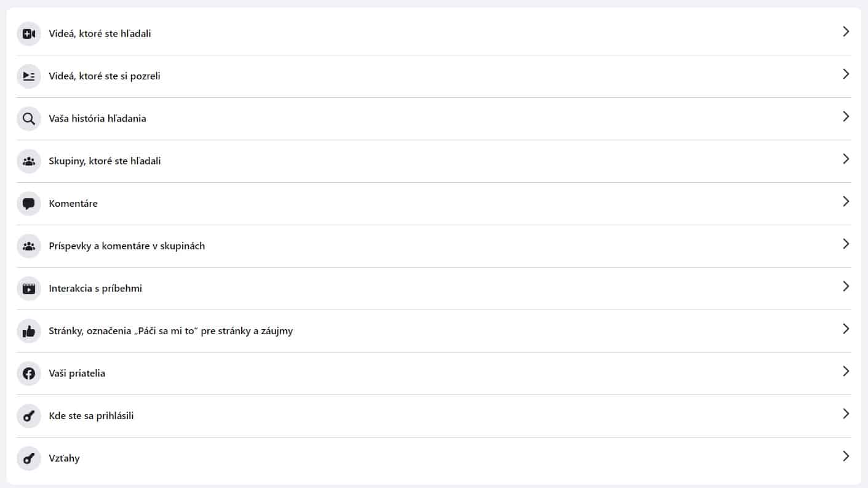Click the playlist icon beside Videá, ktoré ste si pozreli
This screenshot has height=488, width=868.
pyautogui.click(x=29, y=76)
